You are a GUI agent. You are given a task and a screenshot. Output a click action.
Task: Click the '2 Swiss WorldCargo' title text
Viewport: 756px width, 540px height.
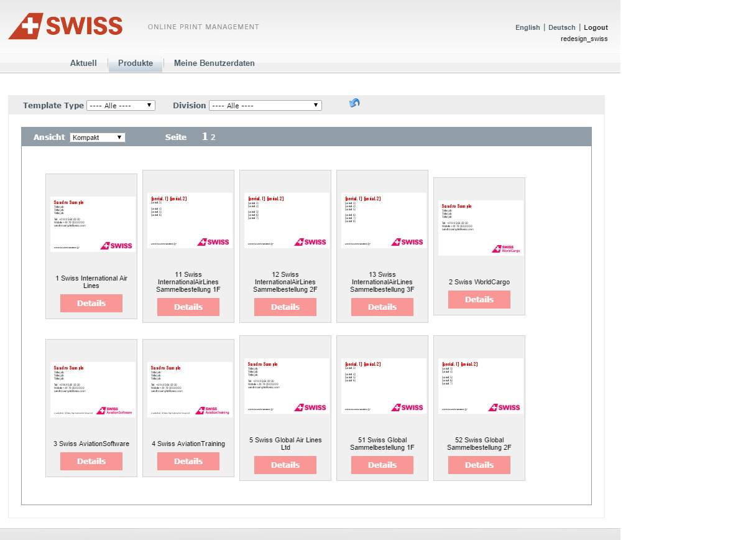click(x=479, y=282)
